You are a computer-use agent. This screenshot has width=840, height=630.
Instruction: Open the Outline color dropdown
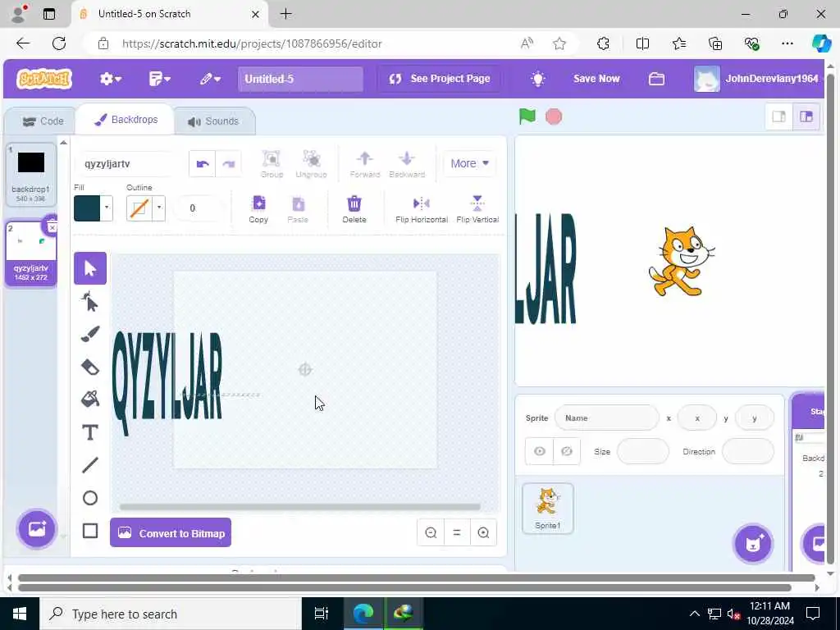[x=159, y=208]
